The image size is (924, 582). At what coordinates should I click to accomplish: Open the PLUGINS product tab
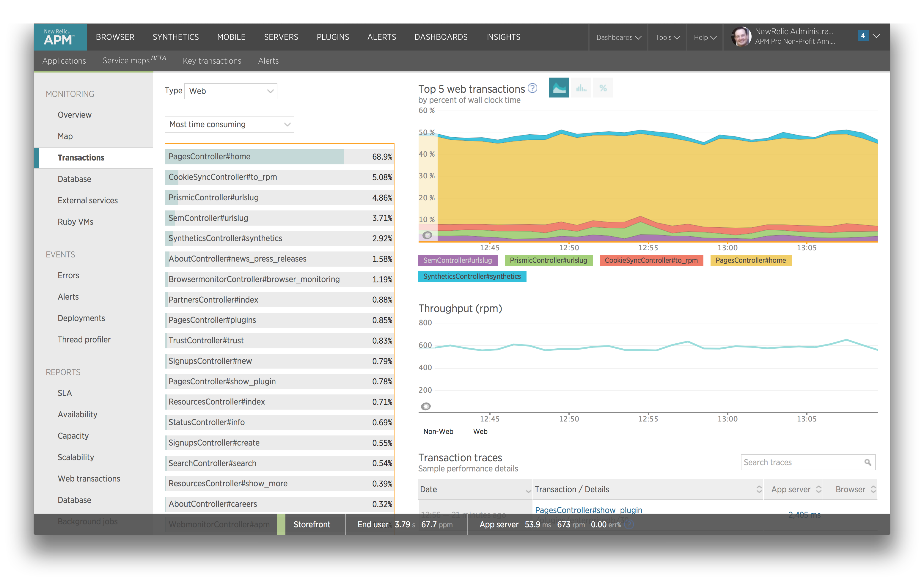click(x=333, y=37)
